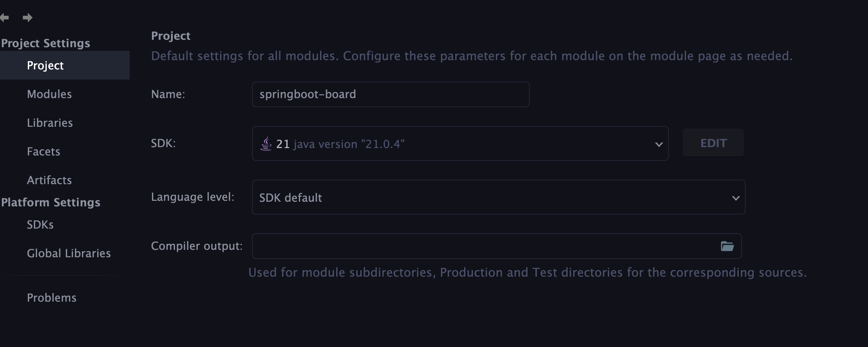This screenshot has height=347, width=868.
Task: Click the Project Settings section header
Action: click(x=45, y=43)
